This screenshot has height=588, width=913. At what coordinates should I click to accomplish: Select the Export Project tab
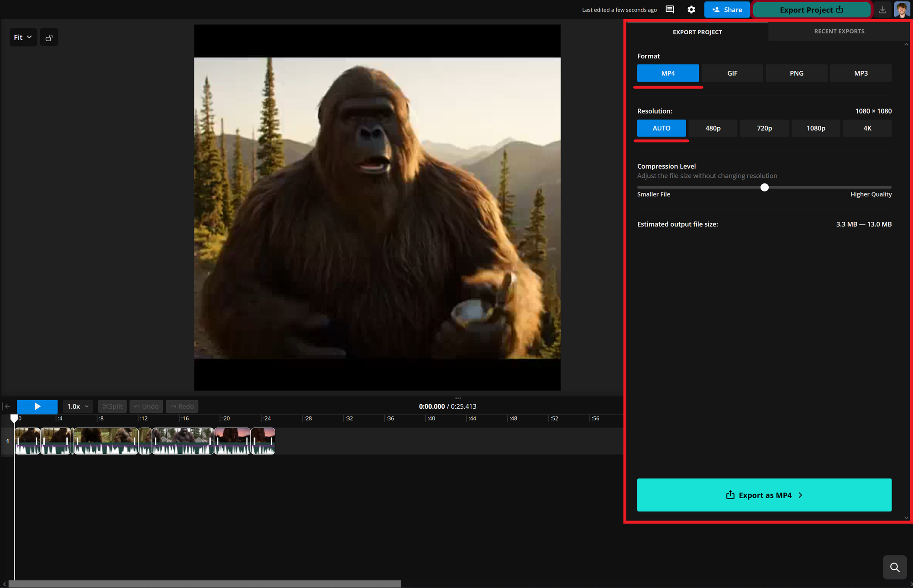697,32
